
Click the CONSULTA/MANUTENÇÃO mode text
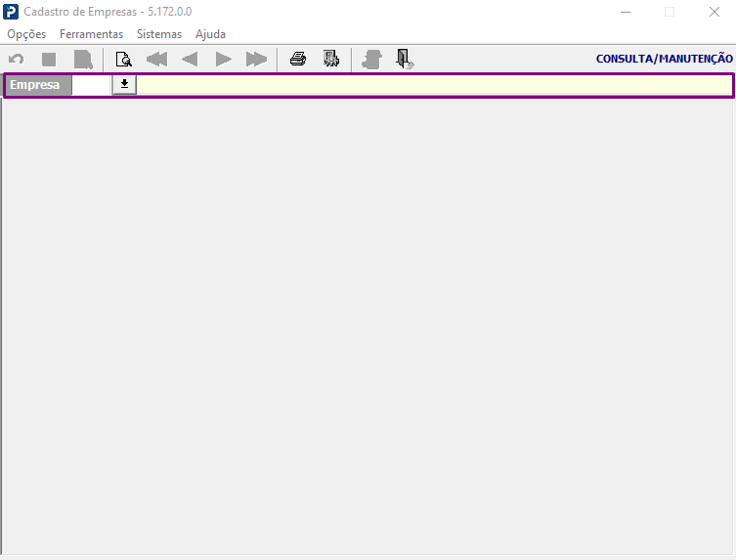(x=665, y=59)
